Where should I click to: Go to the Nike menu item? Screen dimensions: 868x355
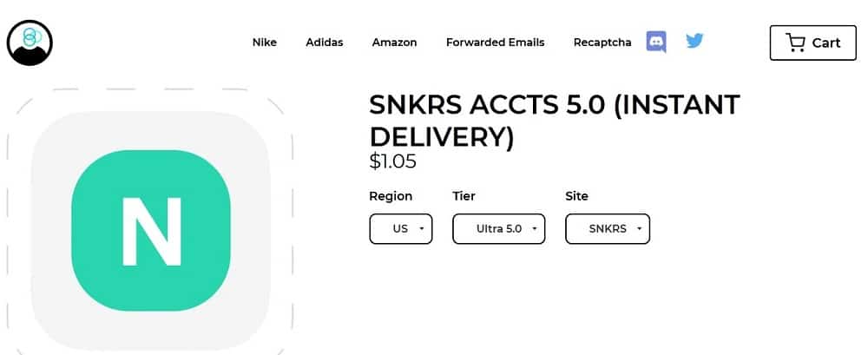265,43
